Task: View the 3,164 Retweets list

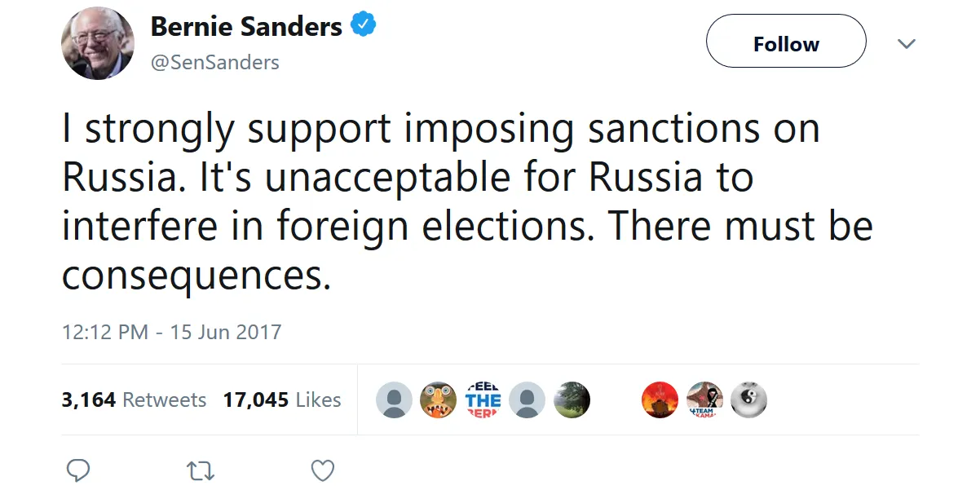Action: click(x=134, y=400)
